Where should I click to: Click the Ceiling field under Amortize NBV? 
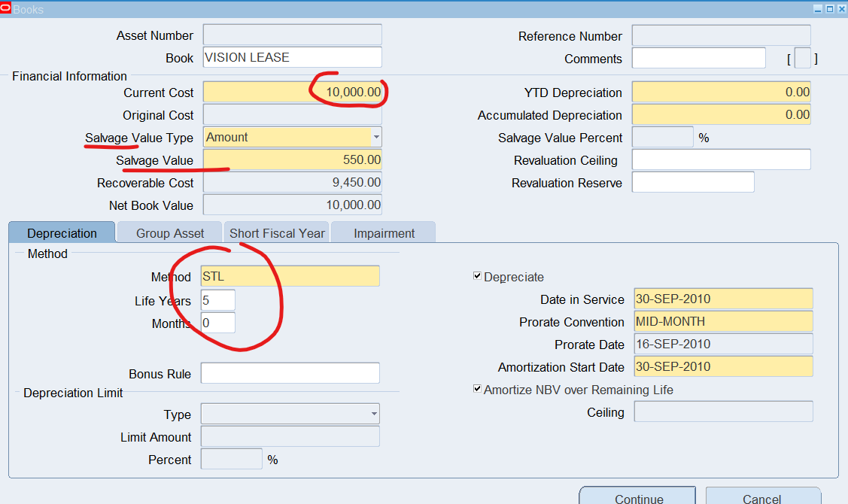[x=724, y=411]
